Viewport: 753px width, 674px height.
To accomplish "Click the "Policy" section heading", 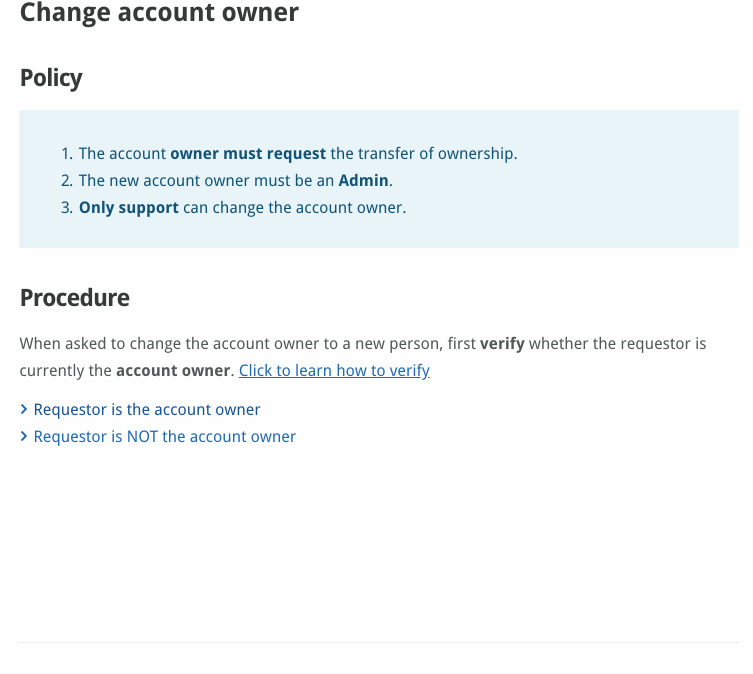I will pos(51,78).
